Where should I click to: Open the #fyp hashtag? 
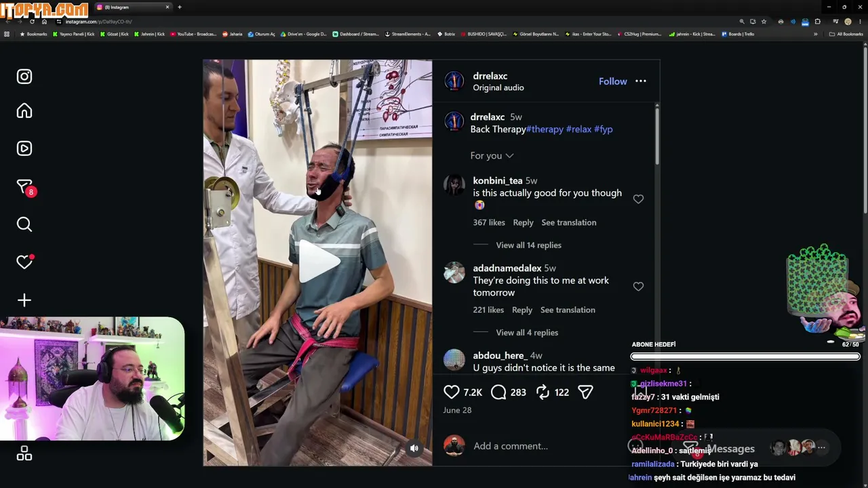(x=604, y=129)
